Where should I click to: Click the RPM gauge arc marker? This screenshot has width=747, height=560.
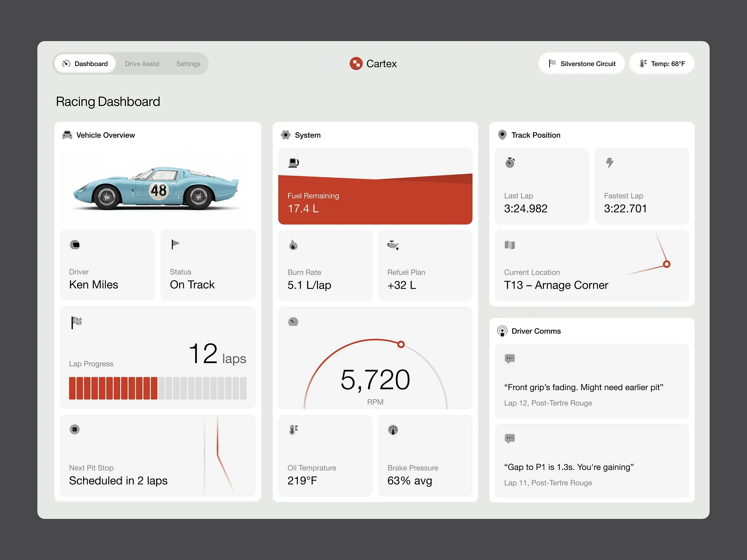[401, 344]
